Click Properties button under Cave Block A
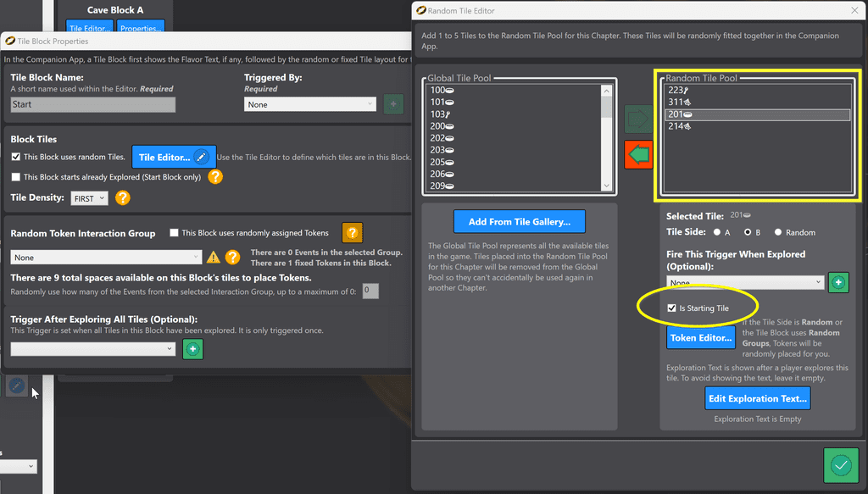This screenshot has width=868, height=494. coord(141,27)
